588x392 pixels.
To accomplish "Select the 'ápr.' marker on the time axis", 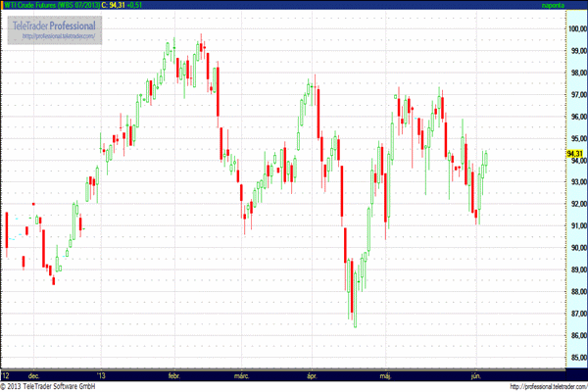I will pos(313,375).
